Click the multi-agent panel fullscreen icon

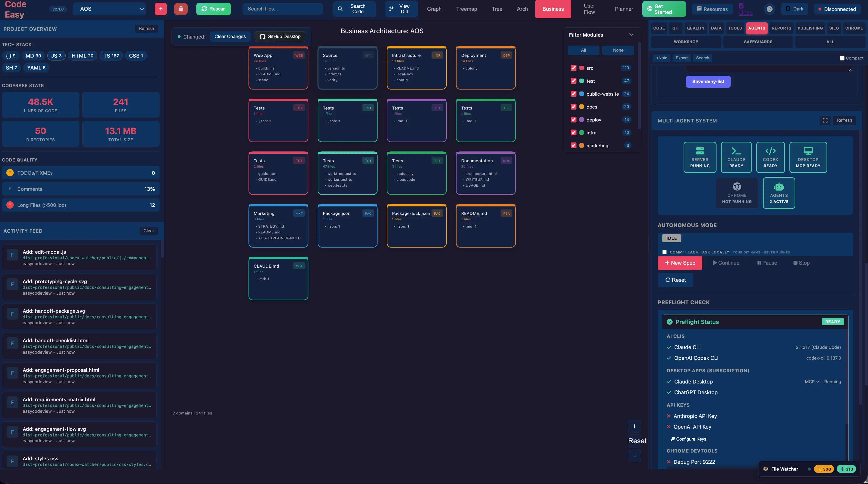pyautogui.click(x=825, y=120)
